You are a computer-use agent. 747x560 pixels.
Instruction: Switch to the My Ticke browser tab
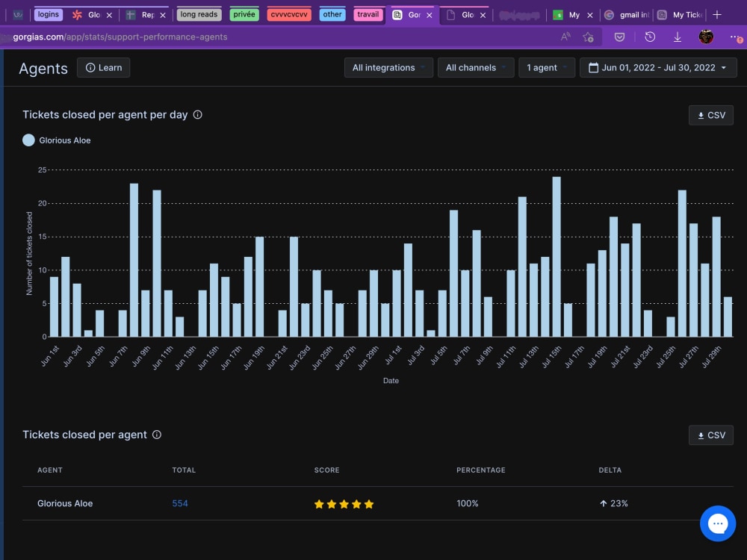tap(681, 15)
